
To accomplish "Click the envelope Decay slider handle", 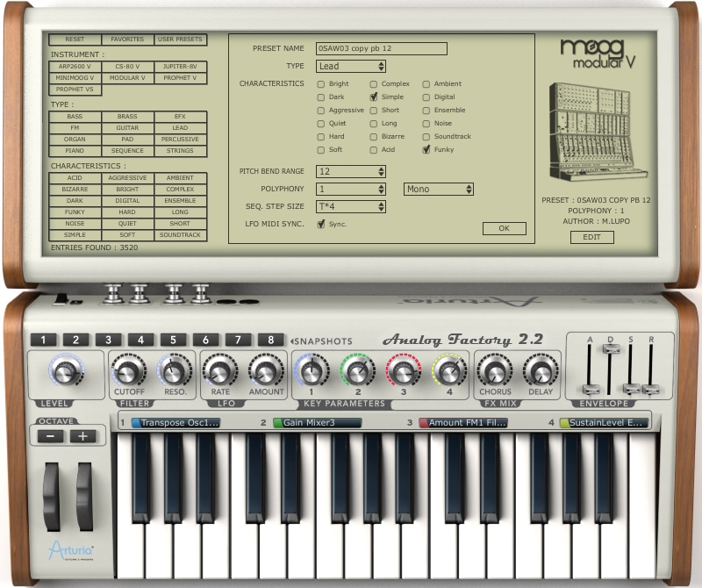I will [611, 349].
